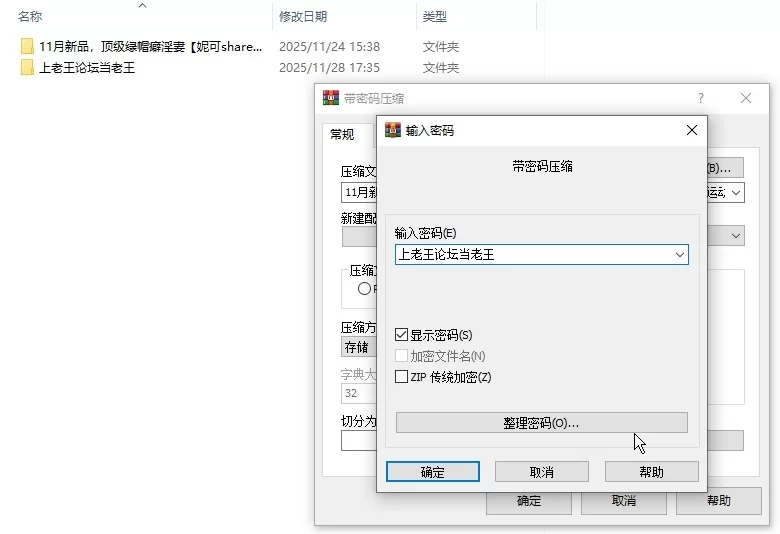780x534 pixels.
Task: Click 取消 in the background 带密码压缩 window
Action: [624, 501]
